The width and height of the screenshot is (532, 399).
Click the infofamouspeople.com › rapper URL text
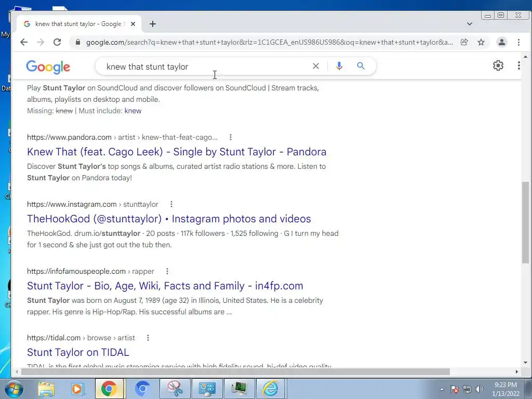point(90,271)
